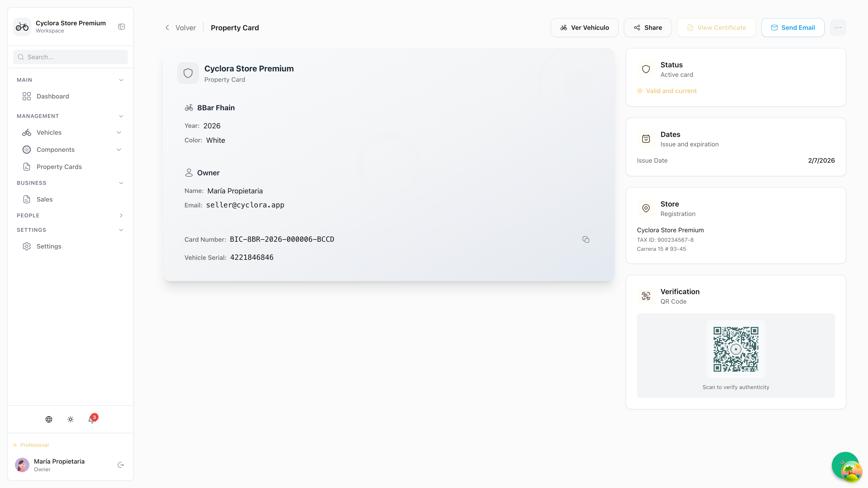Click the QR code image
The width and height of the screenshot is (868, 488).
[x=736, y=349]
